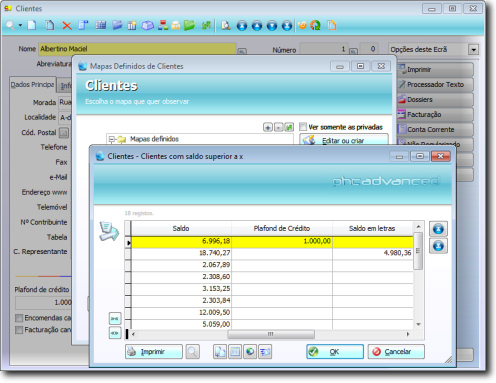This screenshot has width=496, height=383.
Task: Open the 'Opções deste Ecrã' dropdown
Action: pos(473,50)
